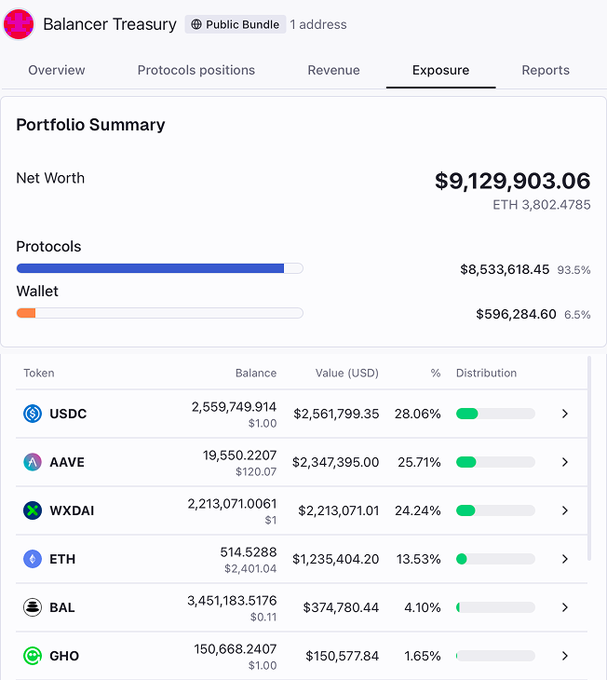Click the Balancer Treasury title

(110, 25)
